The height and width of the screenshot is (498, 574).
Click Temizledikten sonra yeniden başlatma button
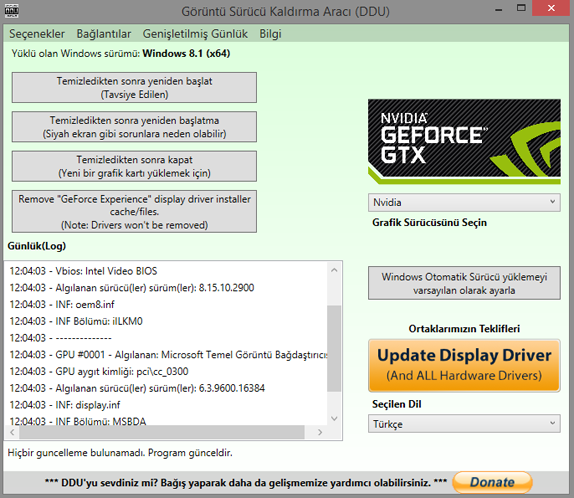tap(134, 127)
